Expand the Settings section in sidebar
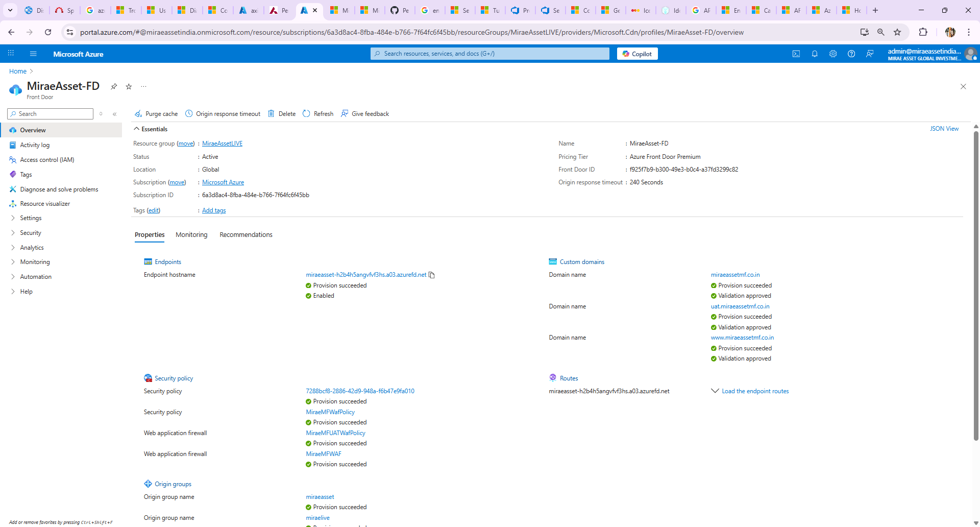 pyautogui.click(x=31, y=218)
